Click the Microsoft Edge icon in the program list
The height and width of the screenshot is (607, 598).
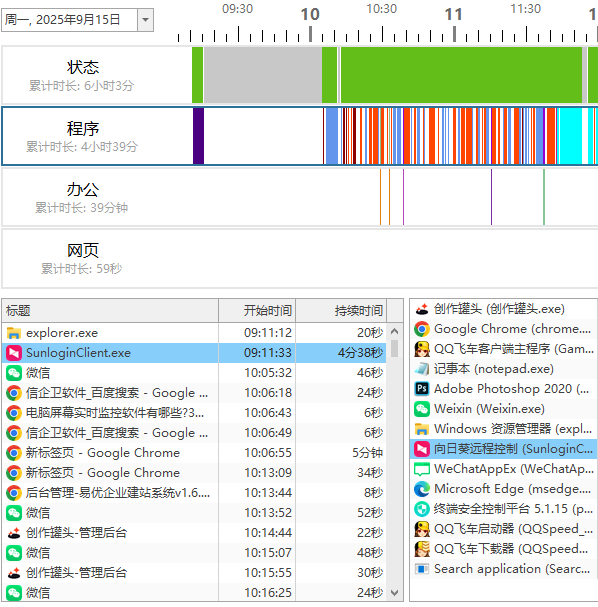[422, 489]
